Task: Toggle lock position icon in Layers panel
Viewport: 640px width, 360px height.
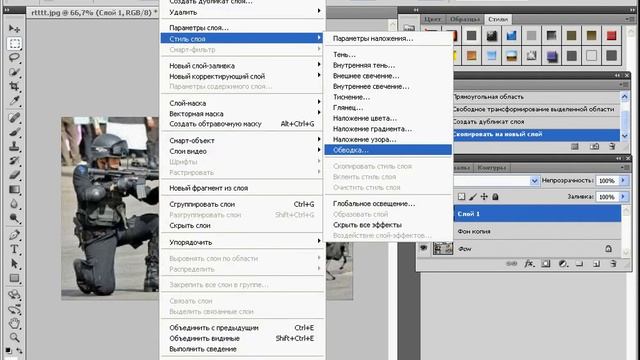Action: coord(484,197)
